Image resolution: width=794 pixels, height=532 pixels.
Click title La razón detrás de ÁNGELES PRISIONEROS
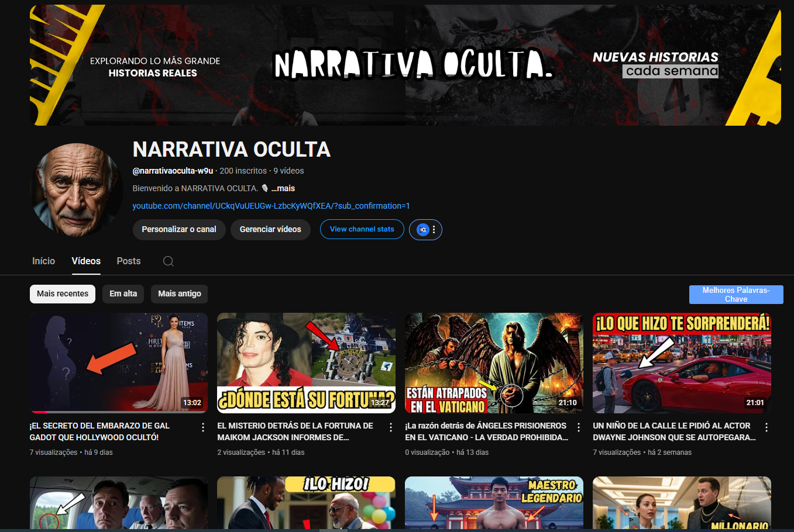click(x=486, y=431)
